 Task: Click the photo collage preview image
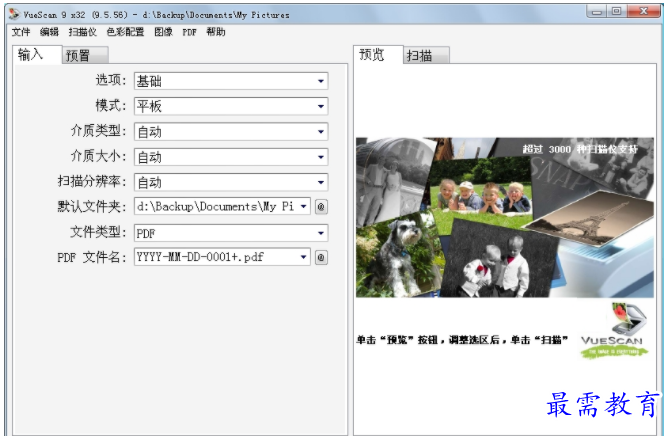tap(505, 217)
